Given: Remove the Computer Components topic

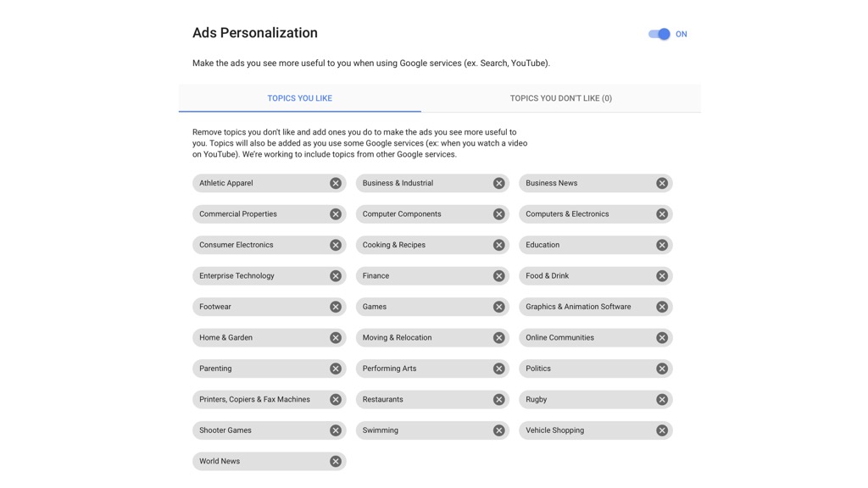Looking at the screenshot, I should 498,214.
